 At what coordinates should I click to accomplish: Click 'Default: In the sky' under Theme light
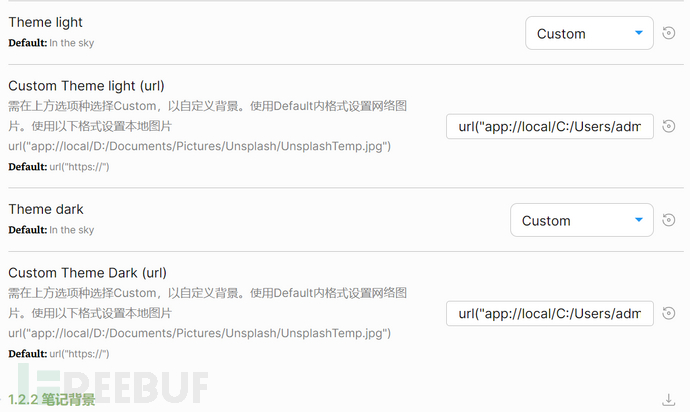coord(51,43)
